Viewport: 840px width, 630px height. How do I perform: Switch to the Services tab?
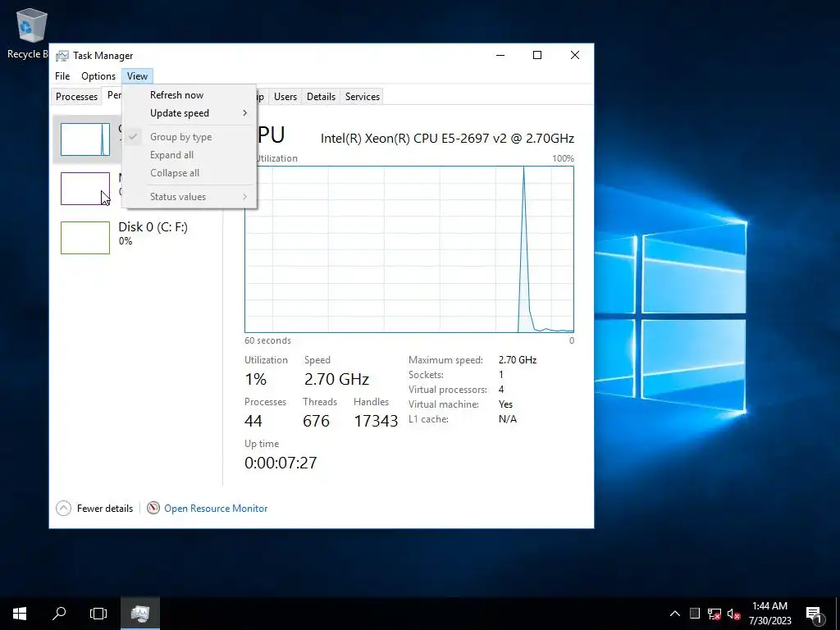(x=362, y=97)
